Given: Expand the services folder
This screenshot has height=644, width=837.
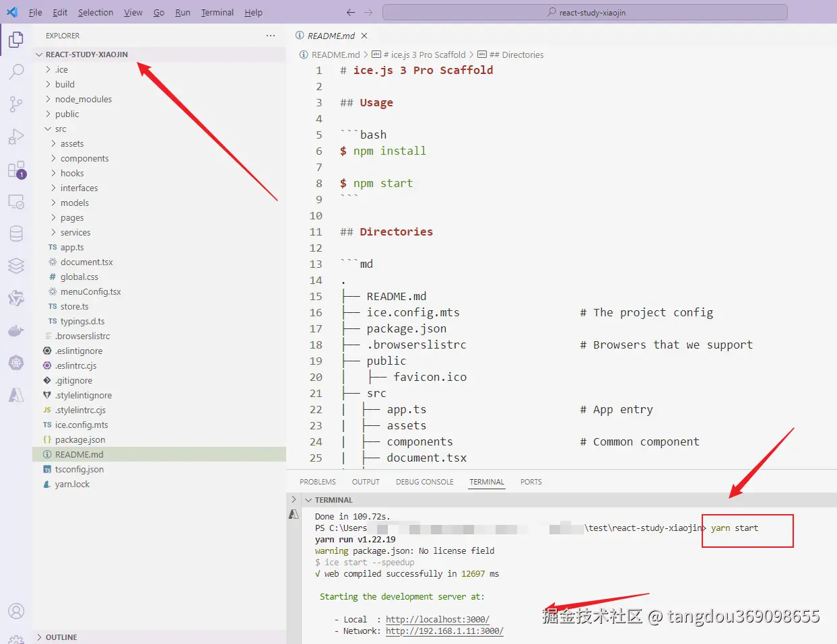Looking at the screenshot, I should [159, 232].
